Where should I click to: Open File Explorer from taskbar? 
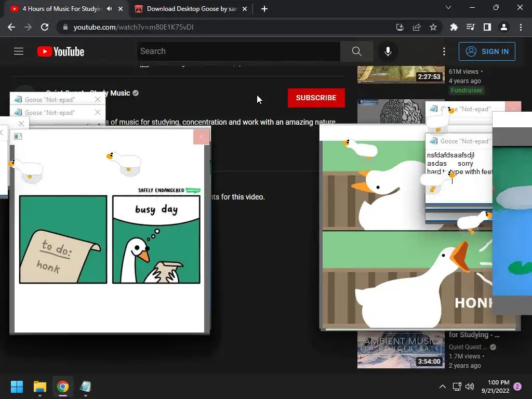point(39,387)
